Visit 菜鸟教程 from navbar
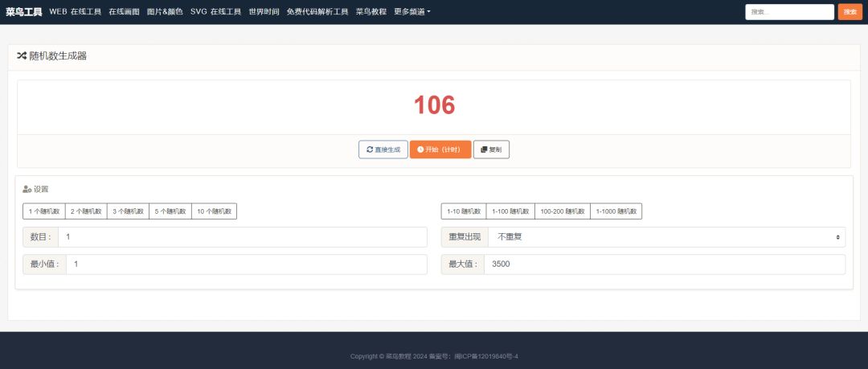868x369 pixels. [x=371, y=11]
